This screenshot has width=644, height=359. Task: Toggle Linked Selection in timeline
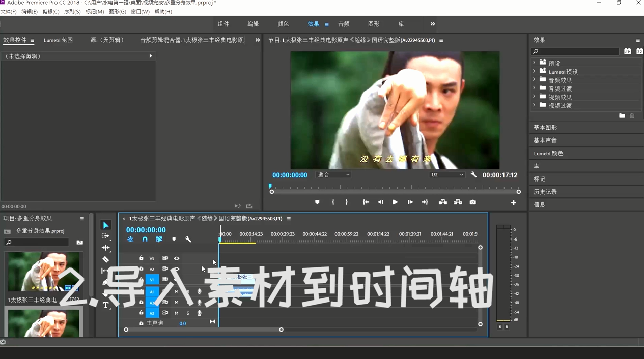tap(159, 239)
